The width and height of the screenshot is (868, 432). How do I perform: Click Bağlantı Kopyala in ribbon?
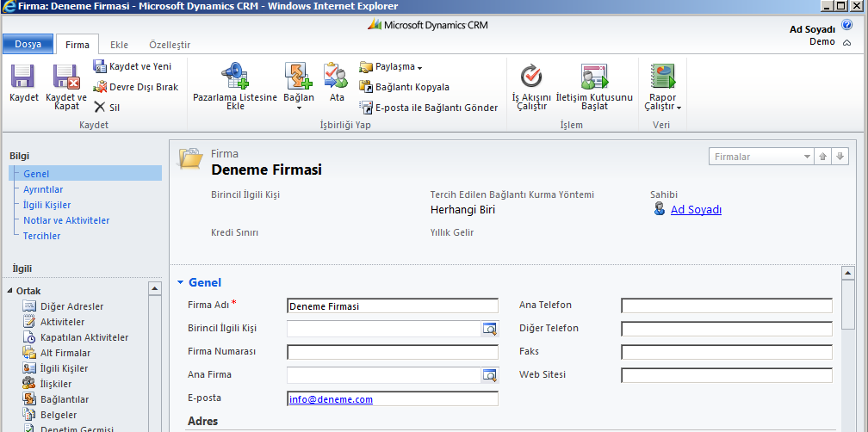pos(404,87)
